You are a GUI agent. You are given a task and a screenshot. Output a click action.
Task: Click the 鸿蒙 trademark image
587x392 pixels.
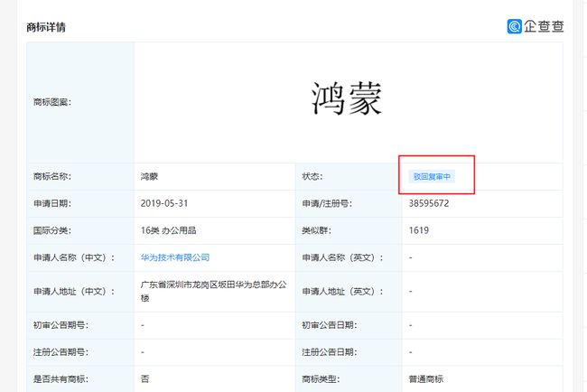click(347, 98)
